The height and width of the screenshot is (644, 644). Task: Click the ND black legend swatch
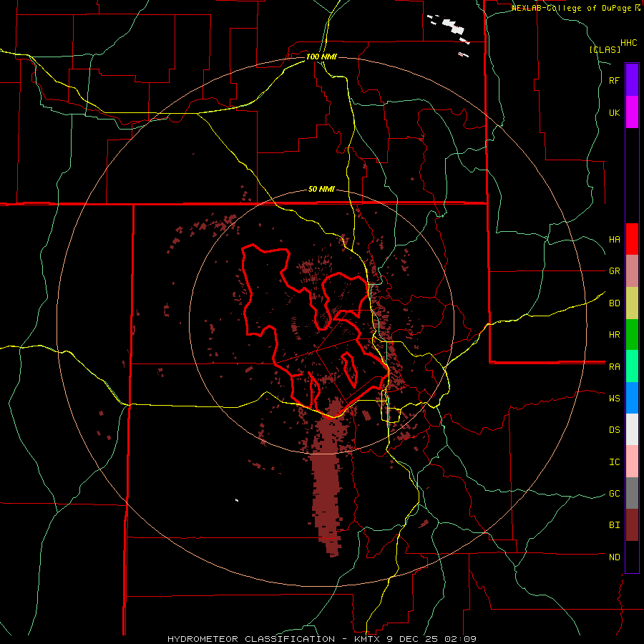click(632, 557)
